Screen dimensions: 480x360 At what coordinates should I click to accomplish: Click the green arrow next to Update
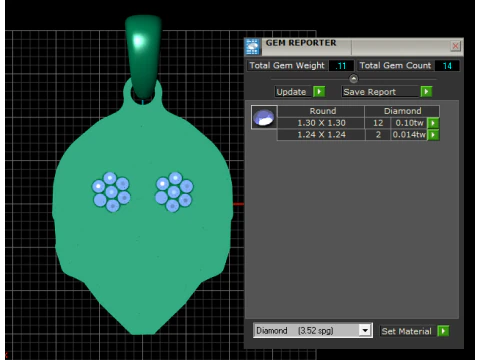click(x=319, y=91)
